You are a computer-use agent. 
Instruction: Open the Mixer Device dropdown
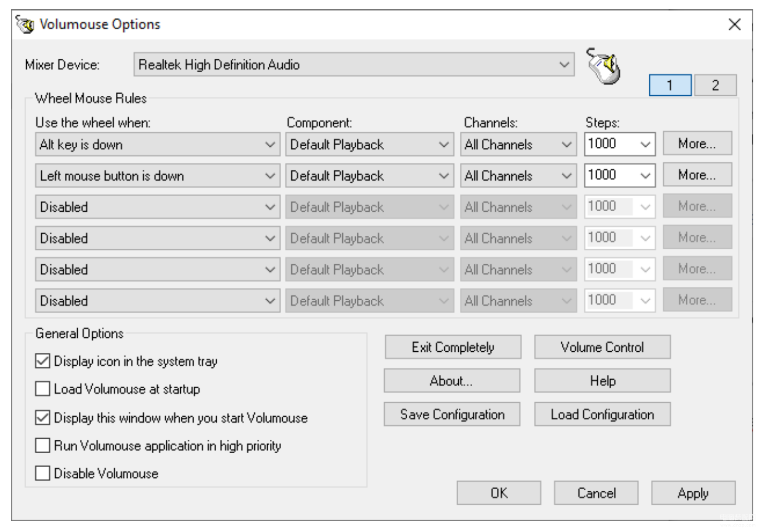[354, 64]
